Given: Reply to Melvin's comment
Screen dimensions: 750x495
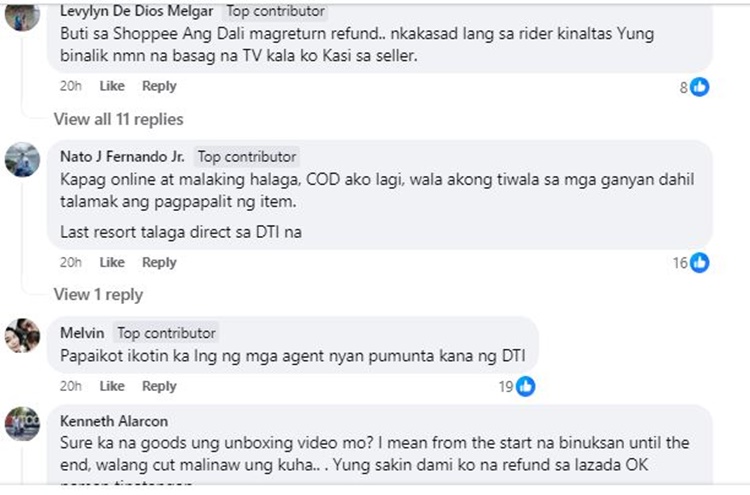Looking at the screenshot, I should [x=159, y=386].
